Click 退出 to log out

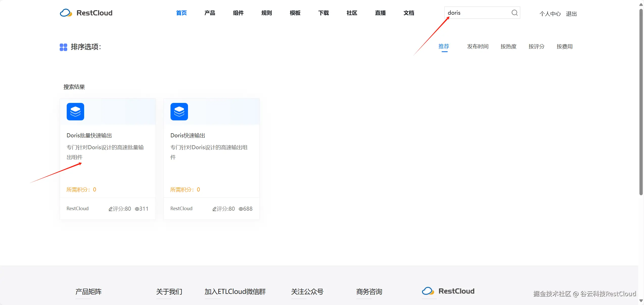point(571,14)
